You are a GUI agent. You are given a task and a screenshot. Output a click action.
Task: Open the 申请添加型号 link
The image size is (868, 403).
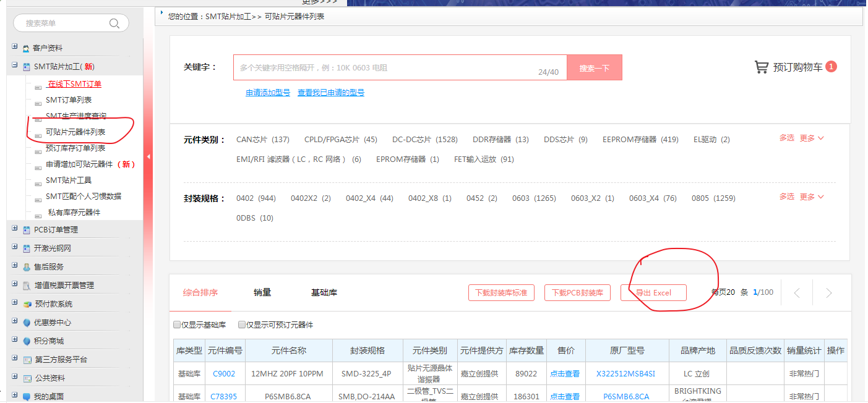[x=267, y=93]
